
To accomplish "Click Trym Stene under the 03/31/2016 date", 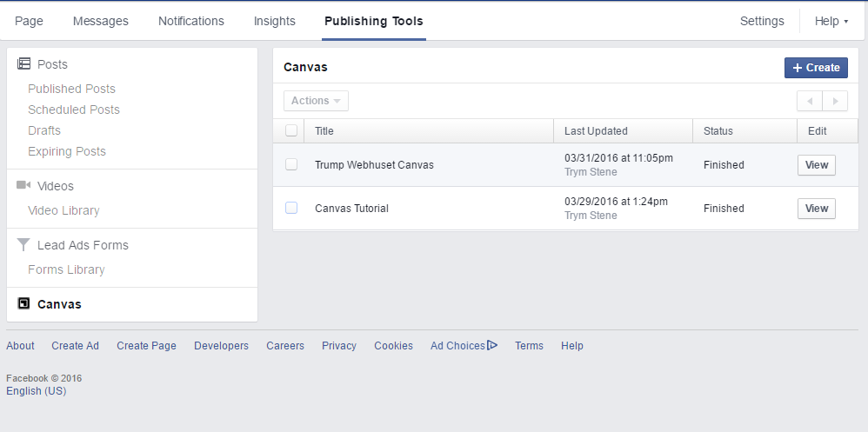I will click(x=591, y=172).
